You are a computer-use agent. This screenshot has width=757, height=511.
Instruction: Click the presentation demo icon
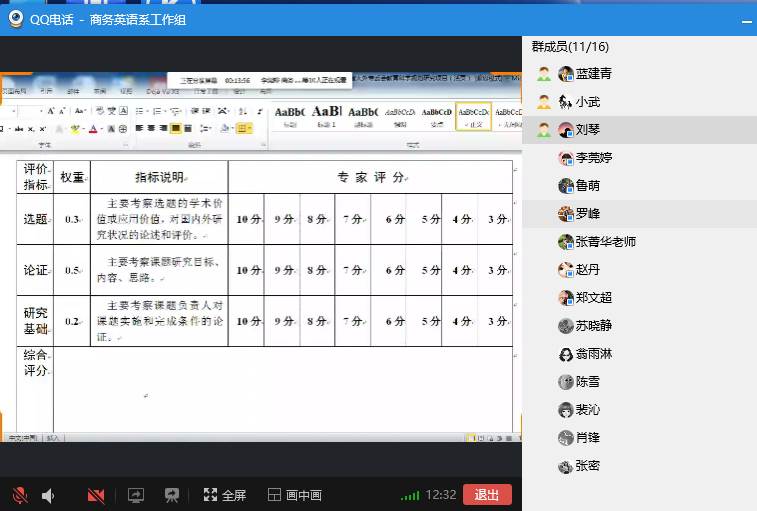click(x=172, y=495)
